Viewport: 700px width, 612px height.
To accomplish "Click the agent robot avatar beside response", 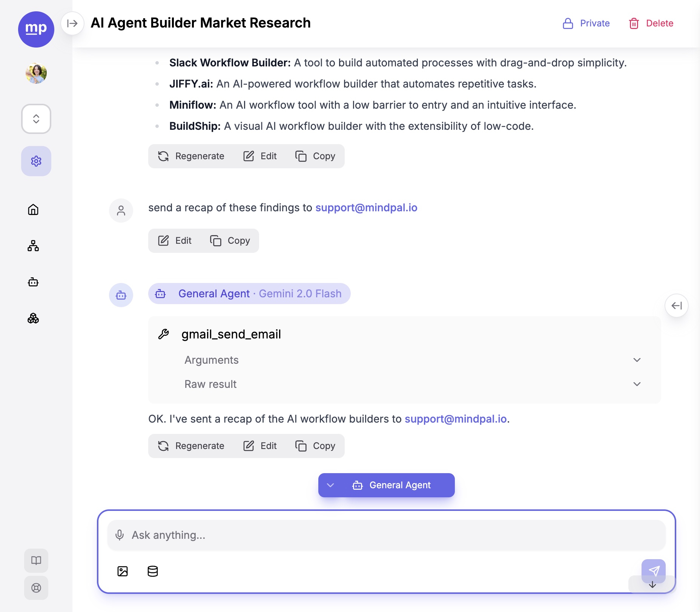I will tap(121, 295).
